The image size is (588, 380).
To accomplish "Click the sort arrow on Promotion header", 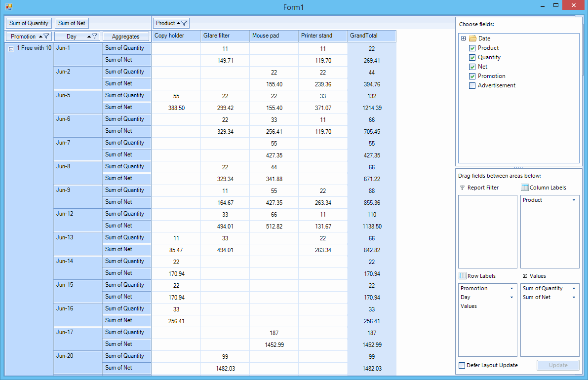I will [x=40, y=37].
